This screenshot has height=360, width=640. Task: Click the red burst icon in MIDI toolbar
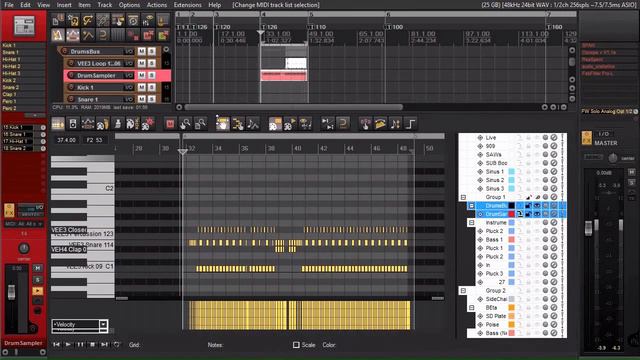click(x=148, y=124)
